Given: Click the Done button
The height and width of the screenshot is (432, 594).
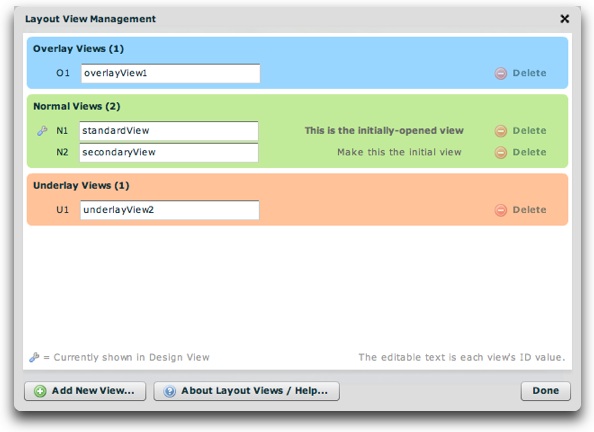Looking at the screenshot, I should tap(546, 391).
